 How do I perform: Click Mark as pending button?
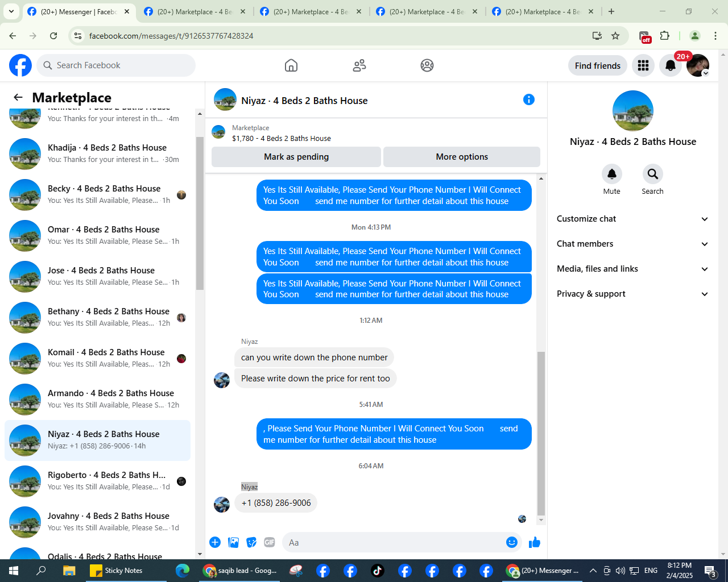coord(296,157)
